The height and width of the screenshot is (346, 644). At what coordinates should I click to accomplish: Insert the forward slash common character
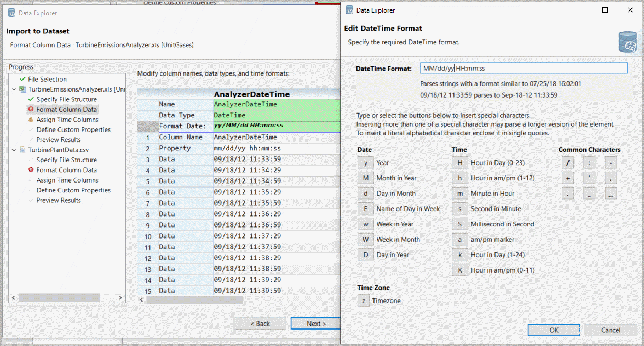tap(567, 163)
